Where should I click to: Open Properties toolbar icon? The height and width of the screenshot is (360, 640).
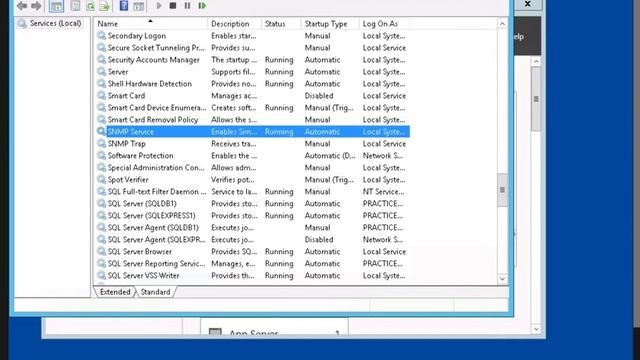tap(76, 6)
